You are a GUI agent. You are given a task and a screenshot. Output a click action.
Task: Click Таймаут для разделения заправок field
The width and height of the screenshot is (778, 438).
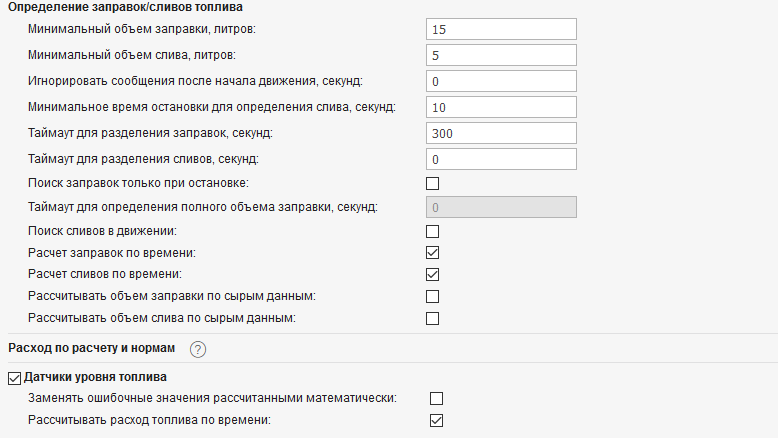pos(501,133)
